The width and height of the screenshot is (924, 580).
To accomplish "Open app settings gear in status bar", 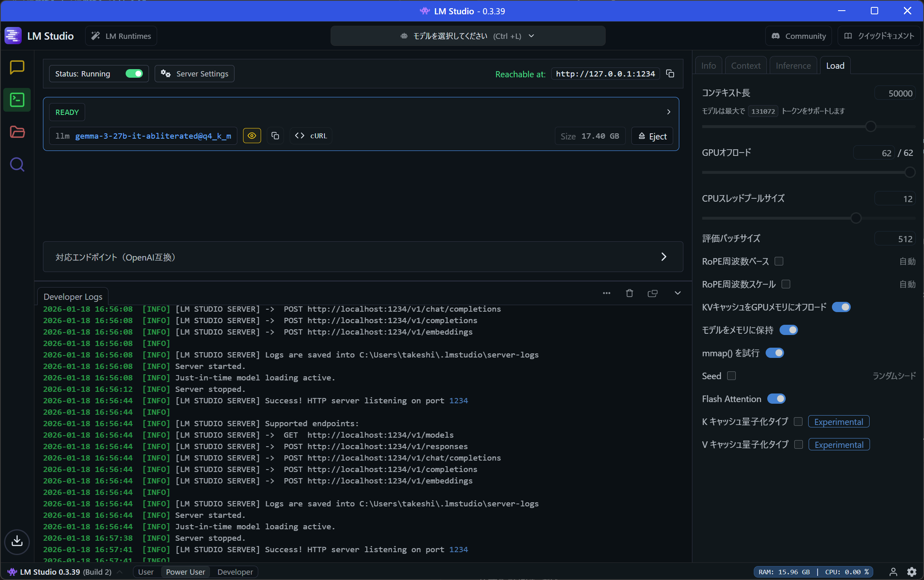I will (x=912, y=572).
